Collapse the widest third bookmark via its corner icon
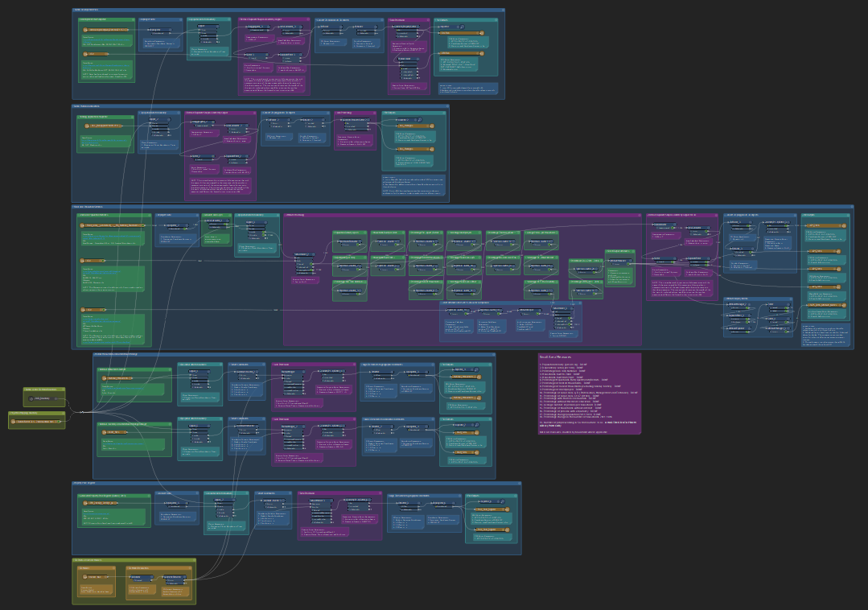This screenshot has height=610, width=868. pyautogui.click(x=851, y=207)
